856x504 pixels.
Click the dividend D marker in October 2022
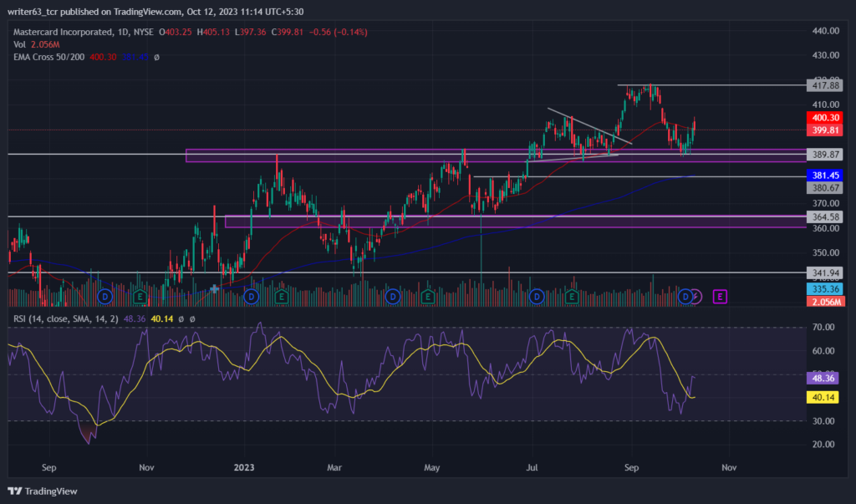104,297
